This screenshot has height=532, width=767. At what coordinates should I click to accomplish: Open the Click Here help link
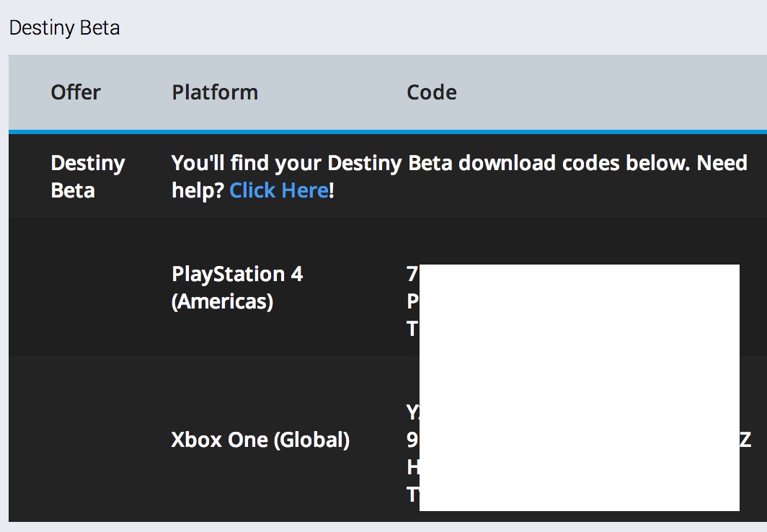click(279, 190)
